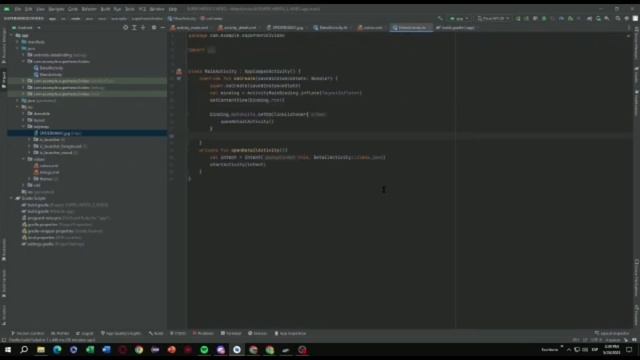The image size is (640, 360).
Task: Open the App Inspection tool window
Action: (x=290, y=333)
